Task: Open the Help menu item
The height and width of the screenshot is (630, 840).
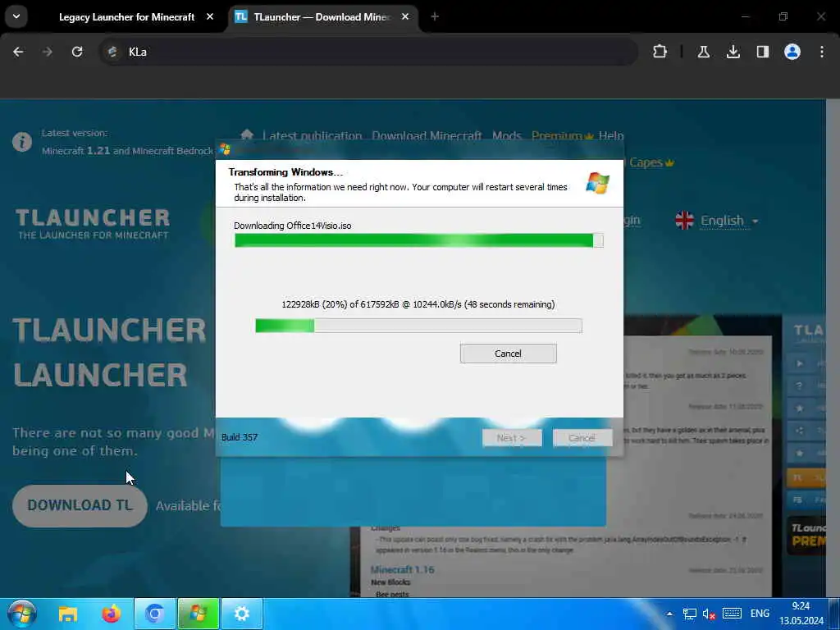Action: [x=611, y=135]
